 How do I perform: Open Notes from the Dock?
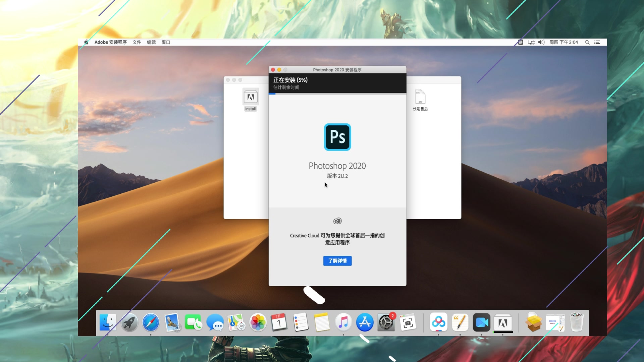[x=322, y=322]
